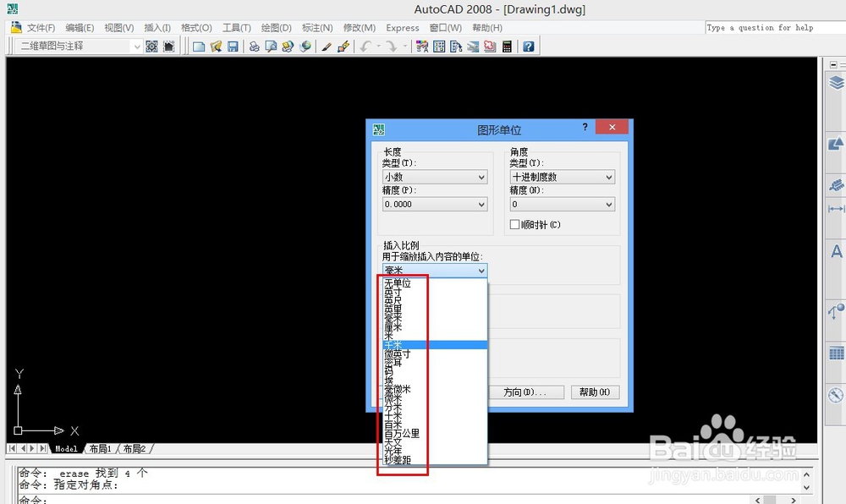Click the Dimension panel icon on dashboard
The height and width of the screenshot is (504, 846).
837,209
